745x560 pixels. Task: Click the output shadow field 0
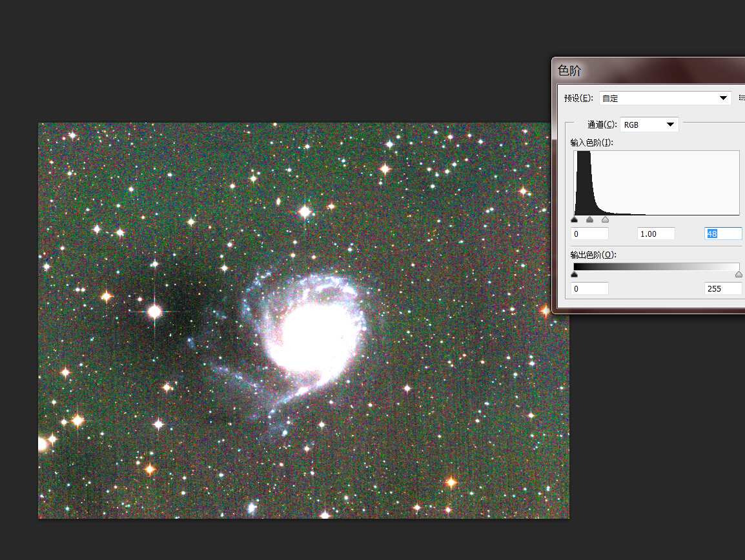click(589, 288)
